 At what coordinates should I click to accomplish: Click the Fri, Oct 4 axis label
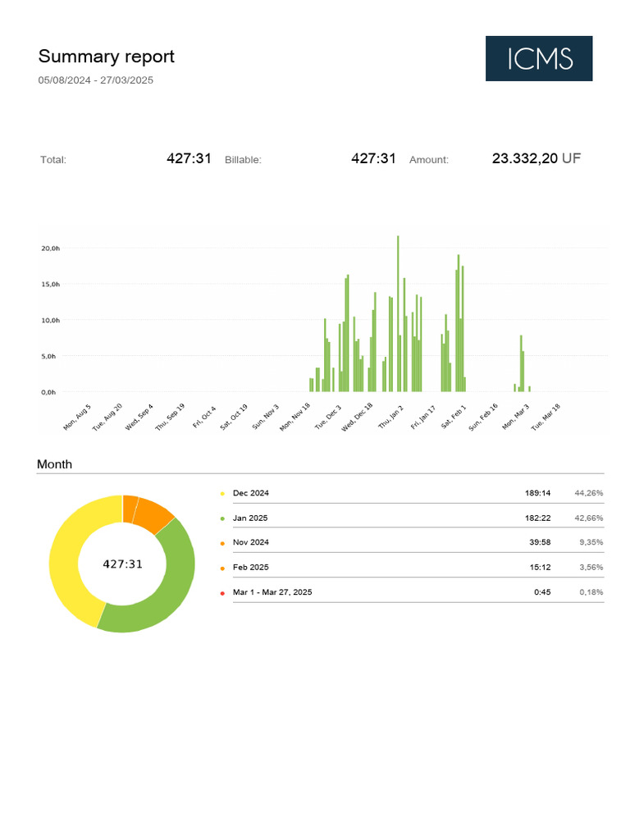click(204, 418)
